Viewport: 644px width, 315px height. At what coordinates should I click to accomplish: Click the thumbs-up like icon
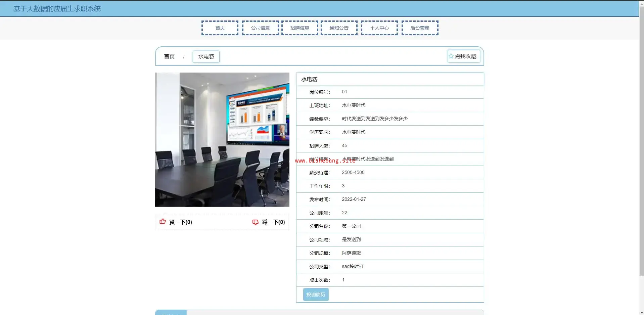[x=163, y=222]
